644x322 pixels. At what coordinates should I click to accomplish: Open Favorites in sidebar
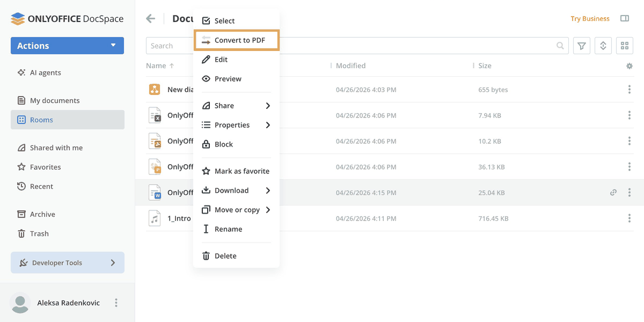tap(39, 167)
